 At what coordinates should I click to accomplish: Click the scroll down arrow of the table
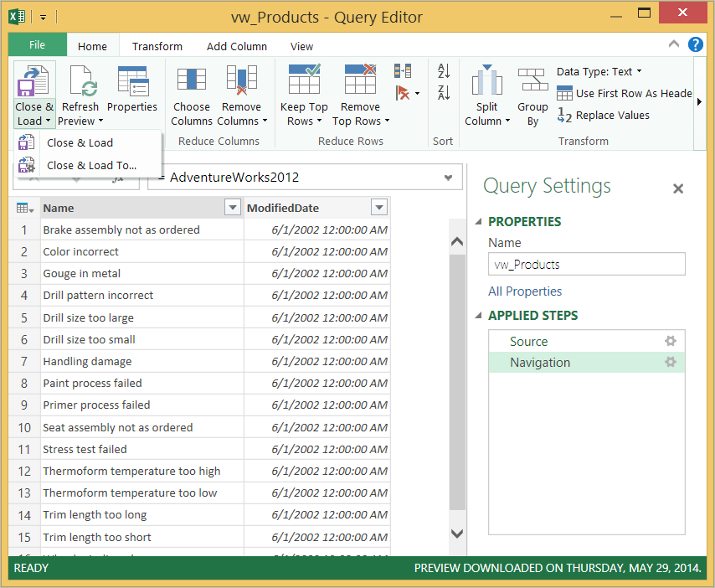pyautogui.click(x=457, y=534)
